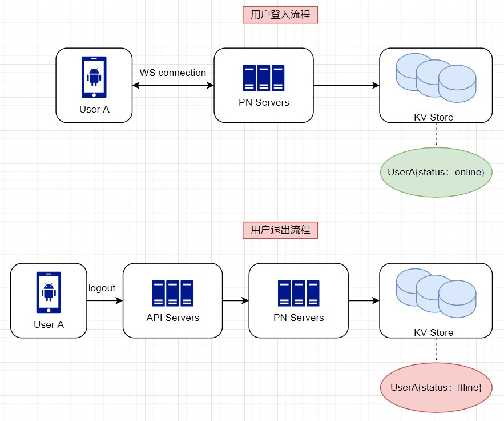
Task: Select the KV Store database icon in login flow
Action: click(x=436, y=77)
